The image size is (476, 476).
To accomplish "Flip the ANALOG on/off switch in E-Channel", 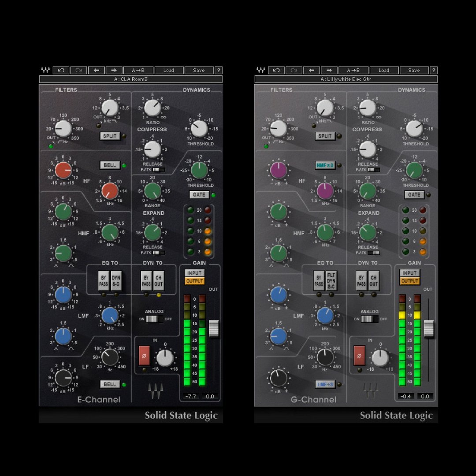I will (x=155, y=319).
